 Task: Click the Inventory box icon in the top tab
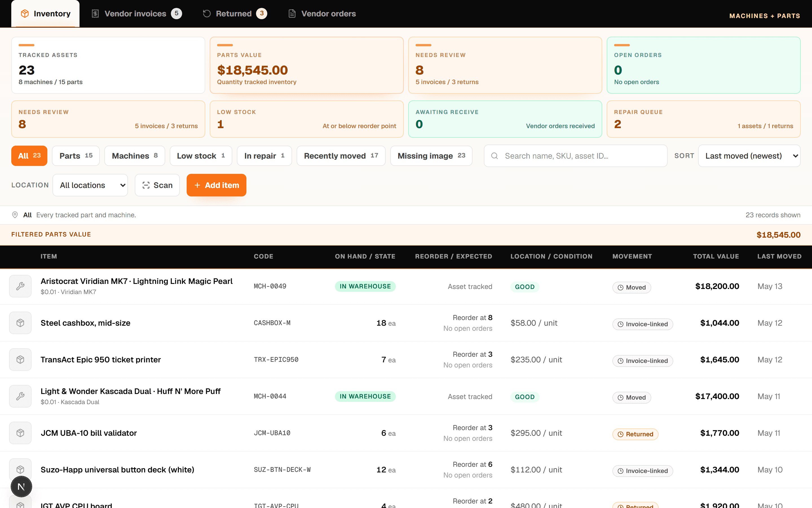tap(25, 14)
